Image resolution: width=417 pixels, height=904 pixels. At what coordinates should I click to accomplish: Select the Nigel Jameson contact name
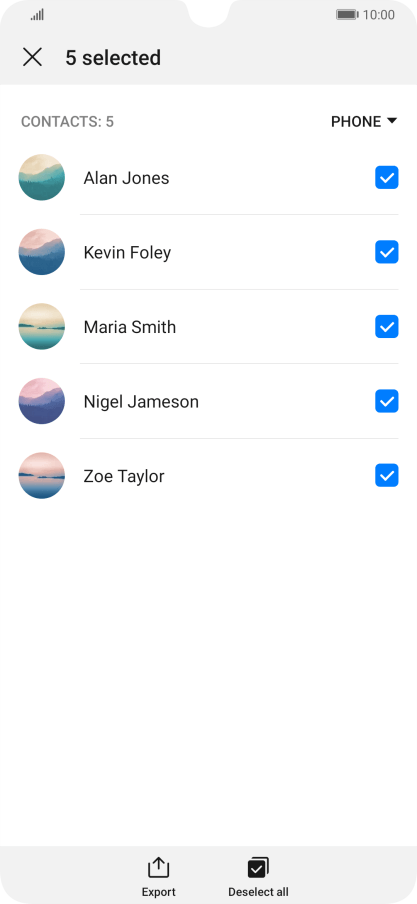click(141, 401)
